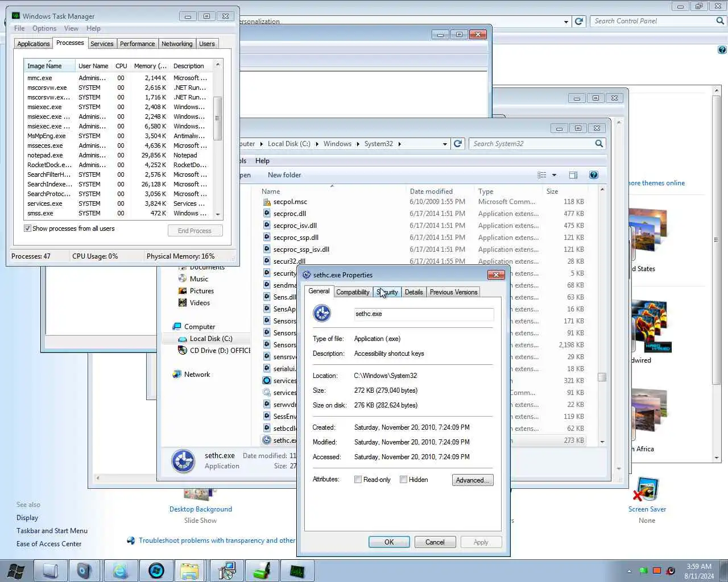Click the sethc.exe icon in Properties dialog
Viewport: 728px width, 582px height.
(x=322, y=313)
